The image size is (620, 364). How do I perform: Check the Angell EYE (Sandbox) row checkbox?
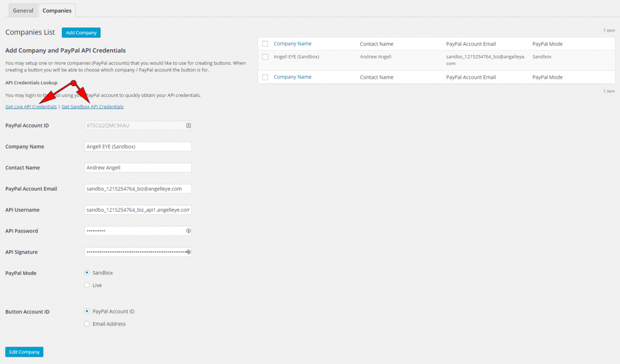point(265,56)
